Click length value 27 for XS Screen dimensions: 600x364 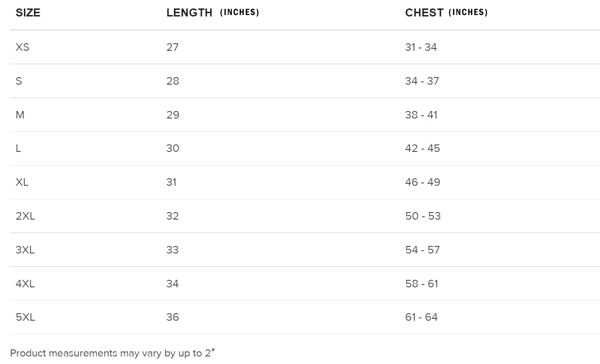[x=173, y=47]
